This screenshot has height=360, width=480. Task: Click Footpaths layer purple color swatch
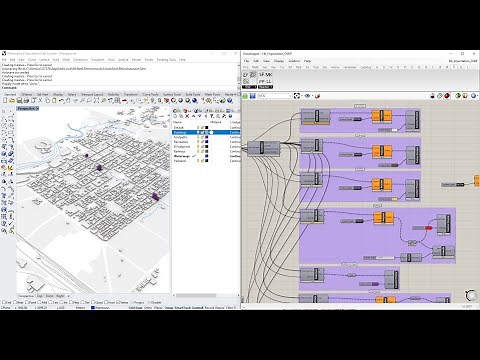[x=206, y=137]
